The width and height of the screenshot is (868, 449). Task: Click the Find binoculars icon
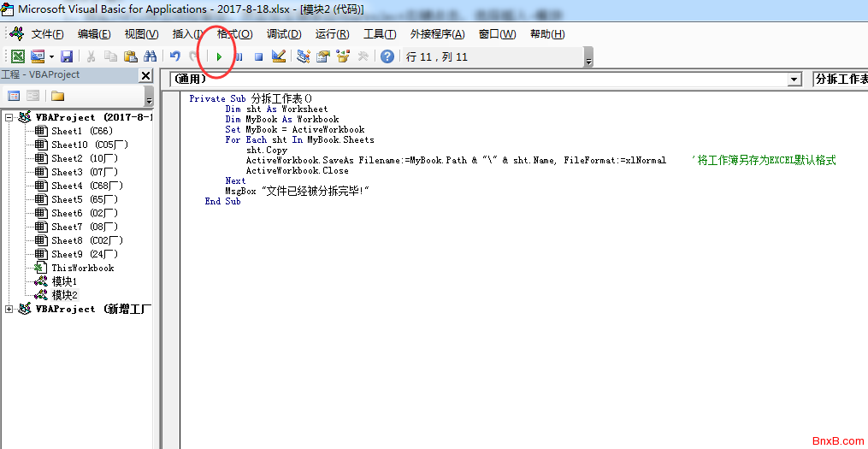click(150, 56)
